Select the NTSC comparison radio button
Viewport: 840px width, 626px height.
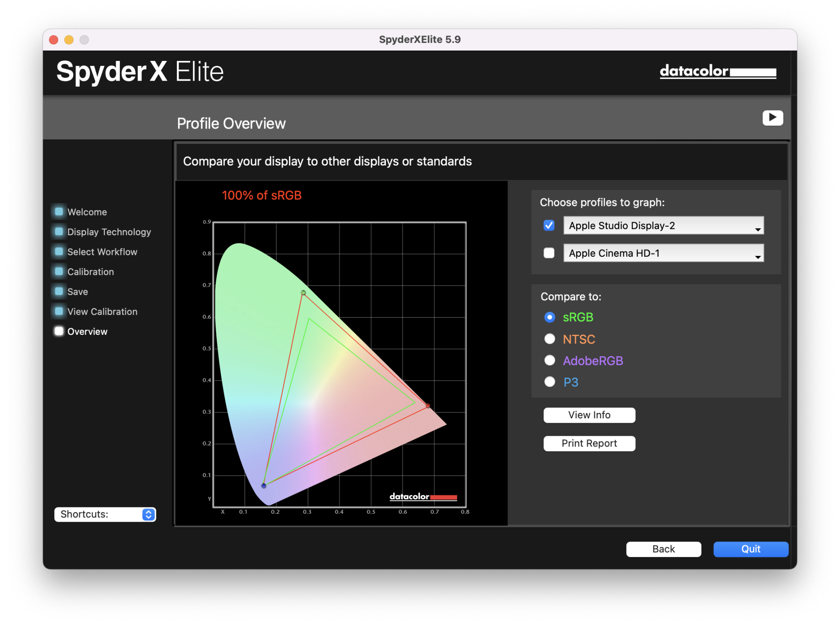click(549, 339)
